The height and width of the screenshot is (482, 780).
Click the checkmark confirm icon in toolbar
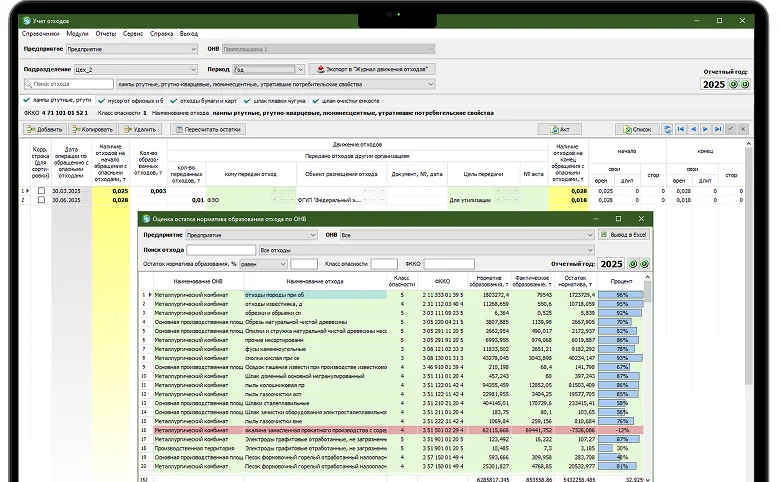point(731,129)
